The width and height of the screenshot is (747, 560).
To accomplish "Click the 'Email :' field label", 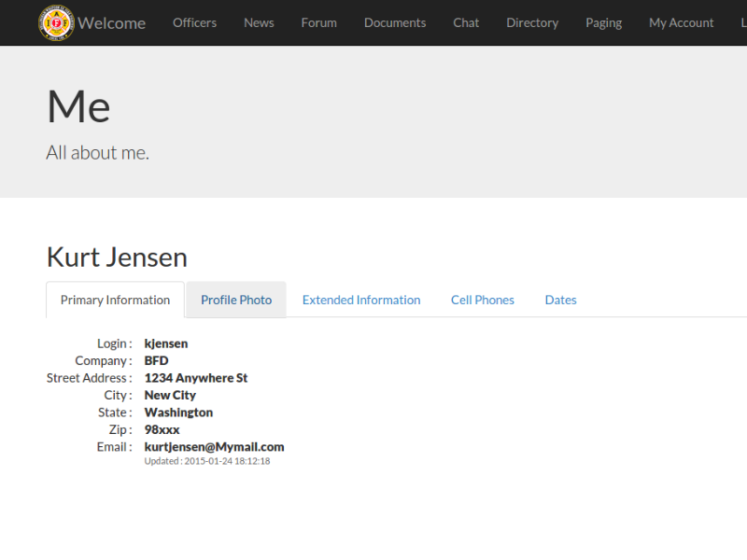I will pyautogui.click(x=114, y=447).
